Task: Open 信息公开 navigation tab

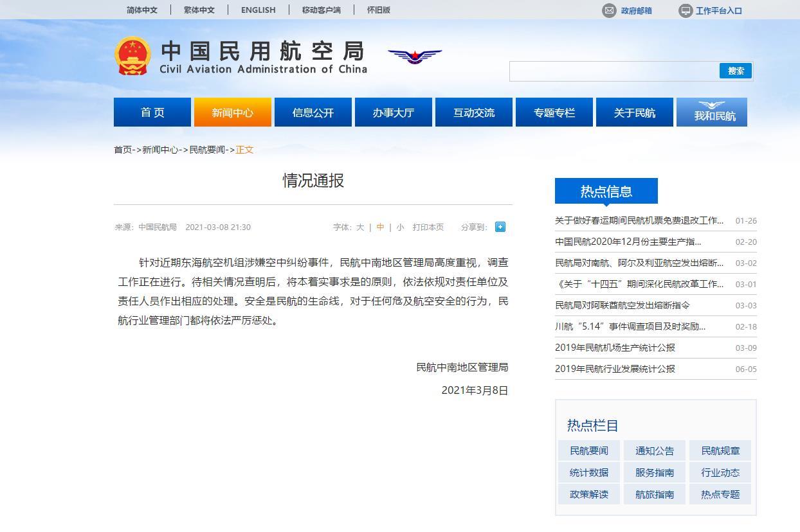Action: pos(313,112)
